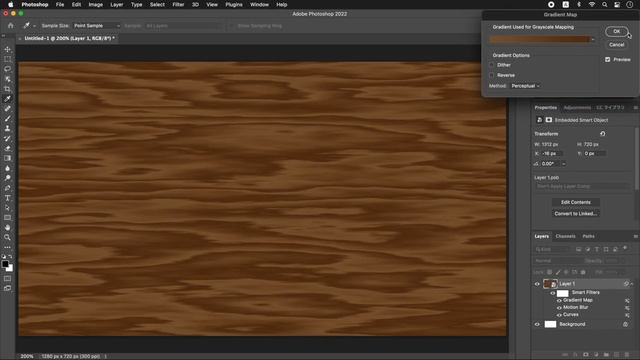The image size is (640, 360).
Task: Select the Rectangle shape tool
Action: [x=7, y=218]
